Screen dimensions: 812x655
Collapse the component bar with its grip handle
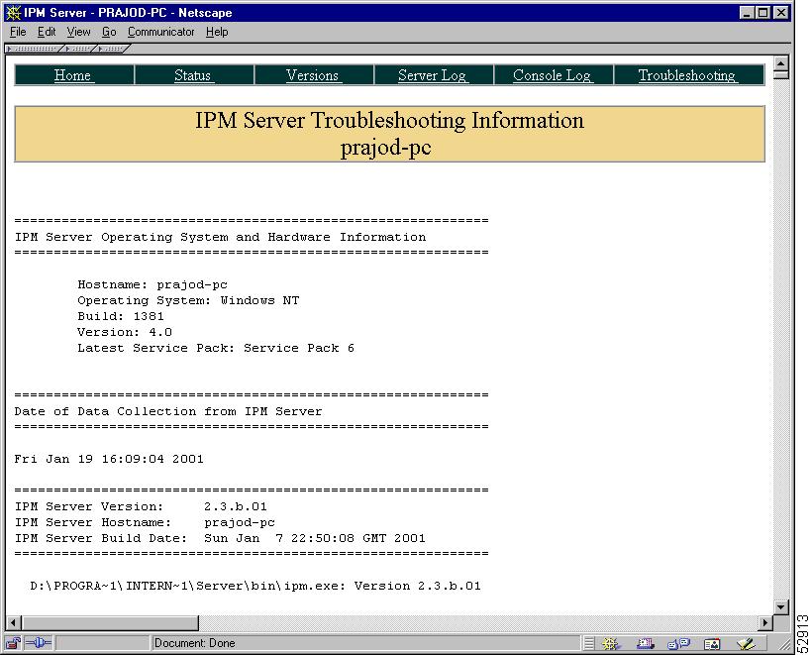(x=587, y=643)
